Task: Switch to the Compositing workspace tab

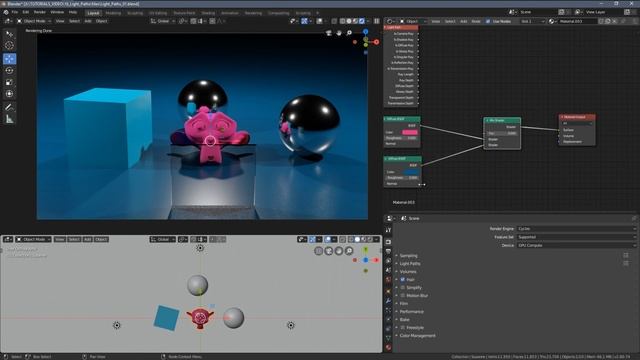Action: (x=278, y=13)
